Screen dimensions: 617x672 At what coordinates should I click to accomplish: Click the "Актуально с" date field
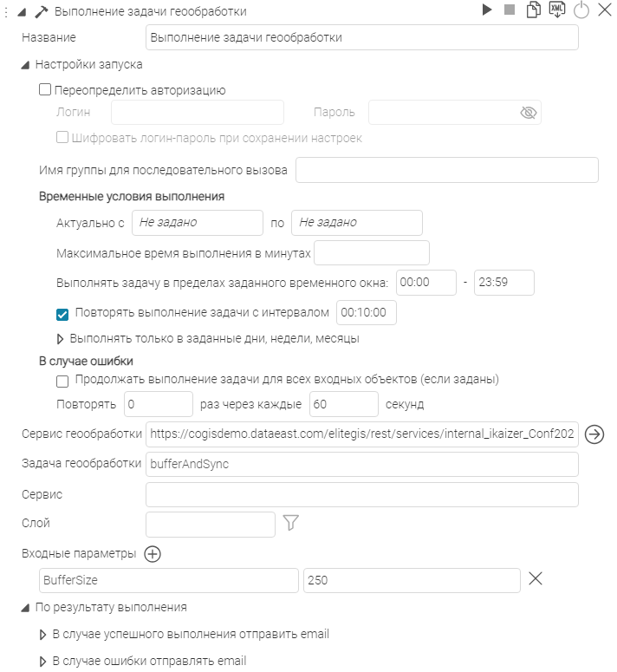point(197,223)
